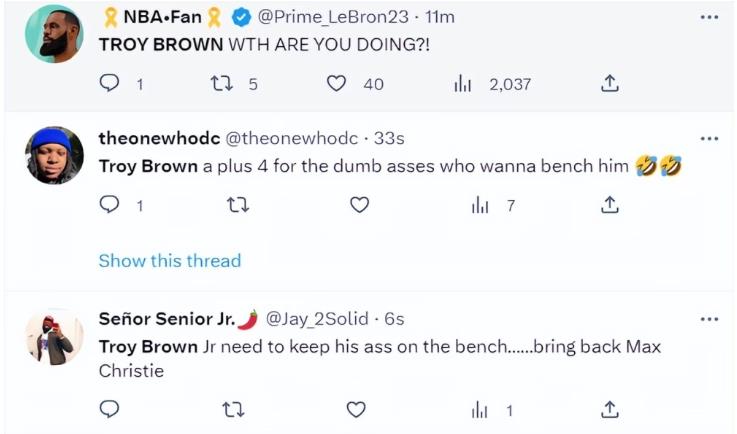Share theonewhodc's tweet
737x434 pixels.
[609, 205]
